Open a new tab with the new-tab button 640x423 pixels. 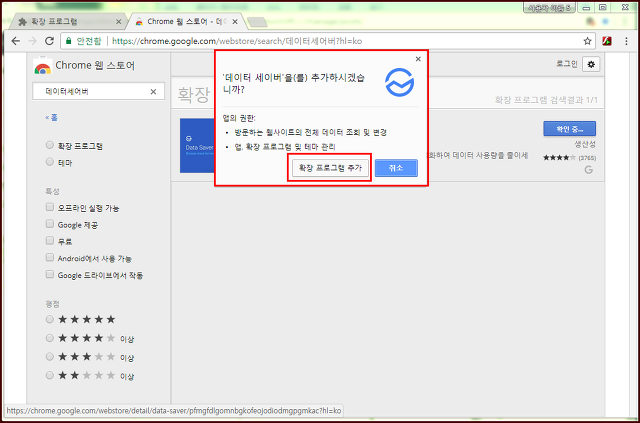click(257, 22)
